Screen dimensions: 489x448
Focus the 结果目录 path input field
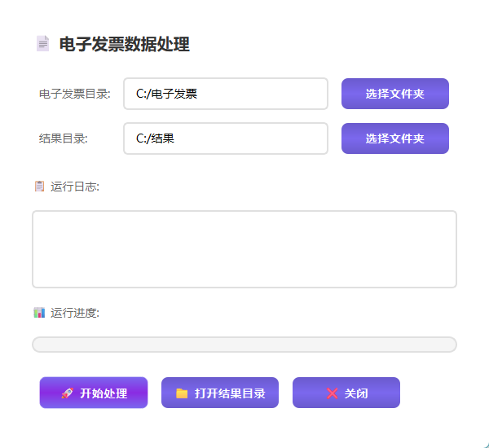point(226,138)
